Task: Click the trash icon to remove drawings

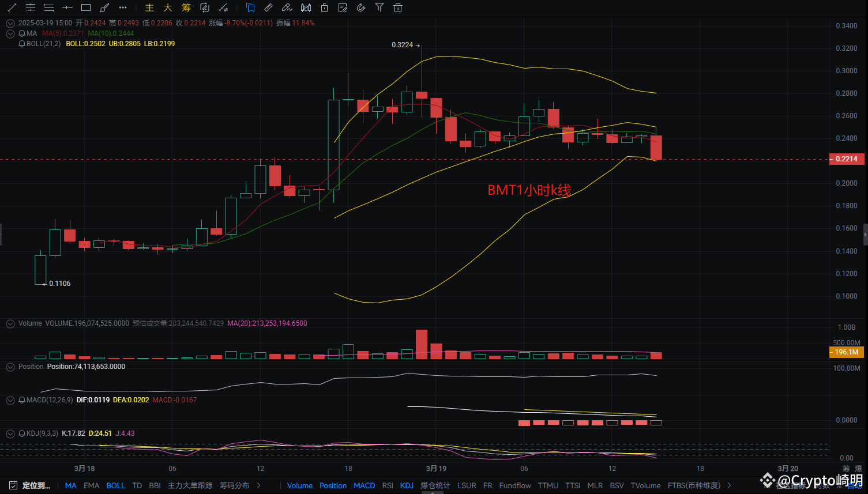Action: click(397, 7)
